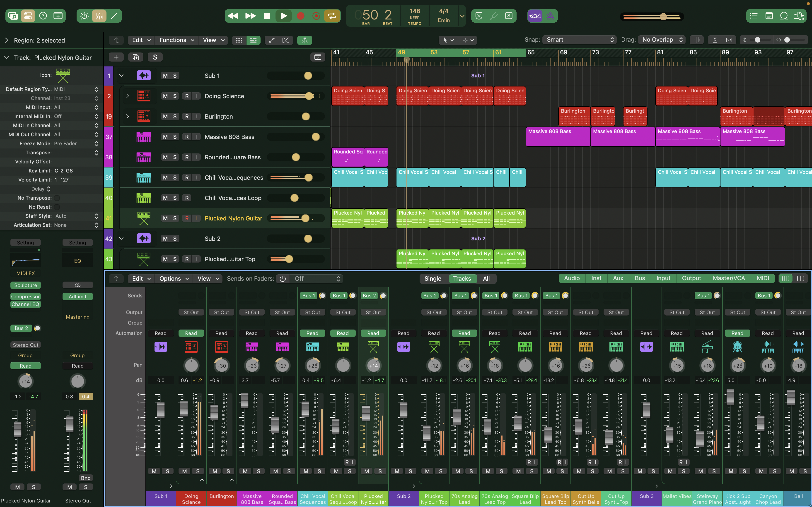The width and height of the screenshot is (812, 507).
Task: Switch mixer to the Single tab
Action: point(433,279)
